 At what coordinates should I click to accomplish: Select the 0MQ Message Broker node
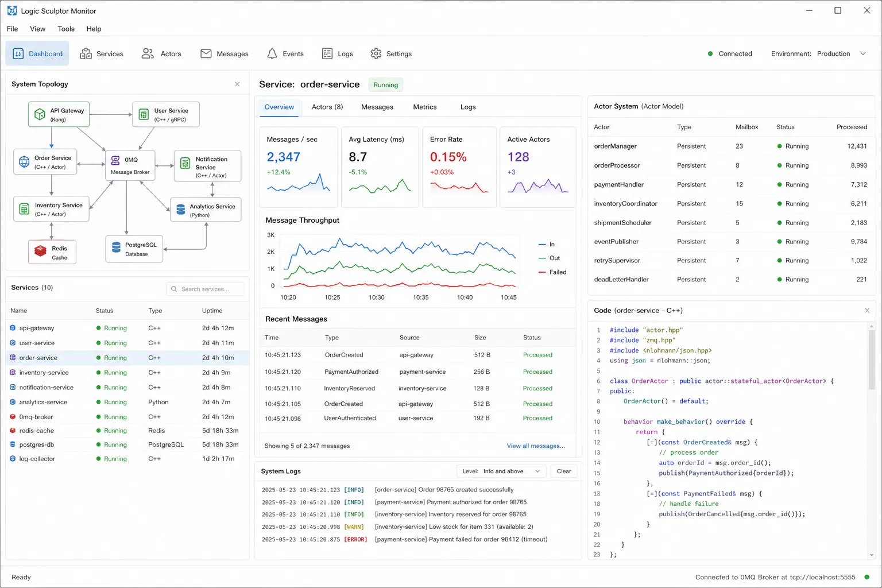tap(130, 165)
